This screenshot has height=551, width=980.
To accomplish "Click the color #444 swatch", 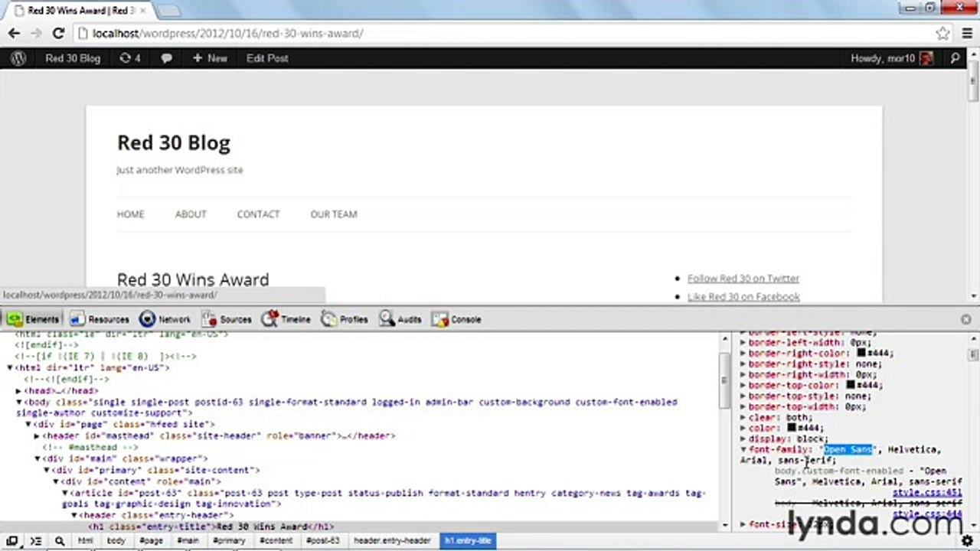I will [x=792, y=429].
